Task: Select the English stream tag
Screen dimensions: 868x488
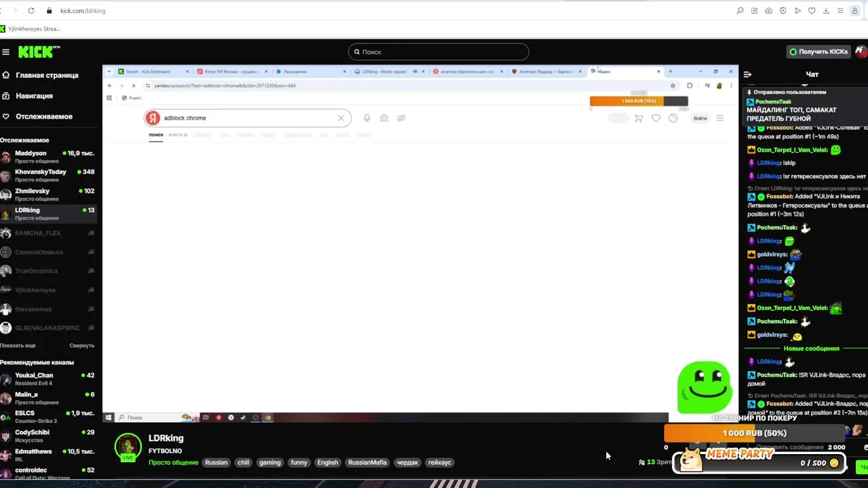Action: coord(328,463)
